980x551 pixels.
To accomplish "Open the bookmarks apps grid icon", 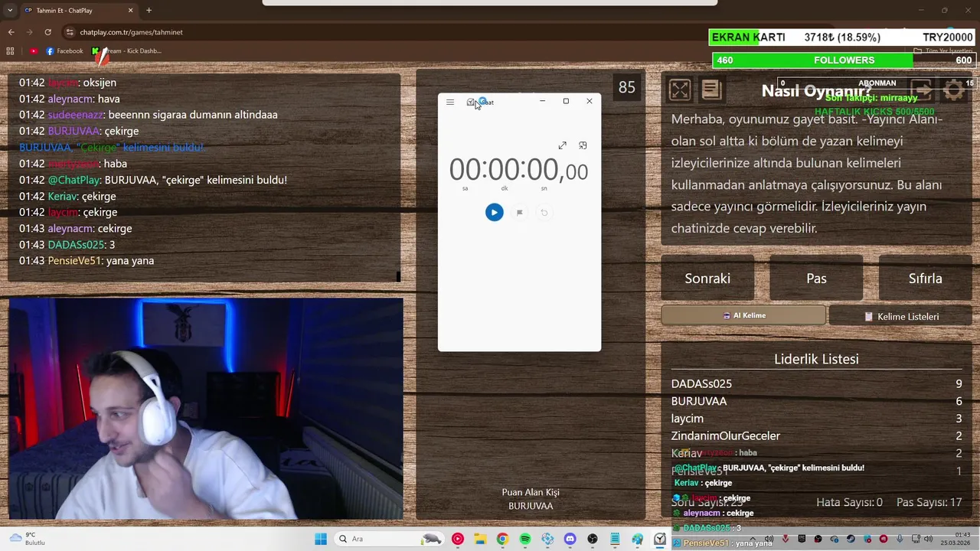I will (x=10, y=51).
